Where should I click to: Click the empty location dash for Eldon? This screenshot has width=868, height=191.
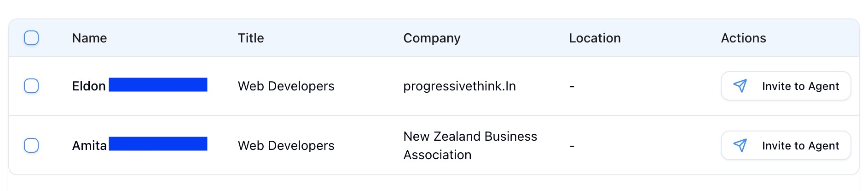click(x=572, y=86)
